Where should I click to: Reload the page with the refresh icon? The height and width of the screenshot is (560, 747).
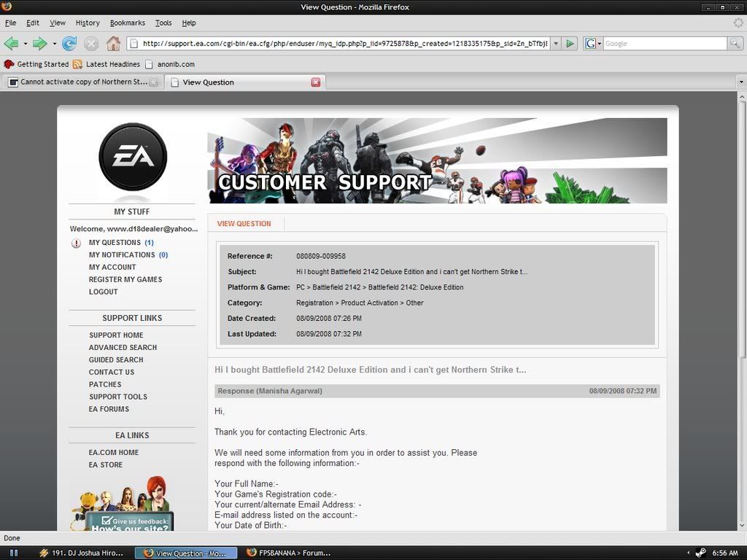tap(69, 44)
